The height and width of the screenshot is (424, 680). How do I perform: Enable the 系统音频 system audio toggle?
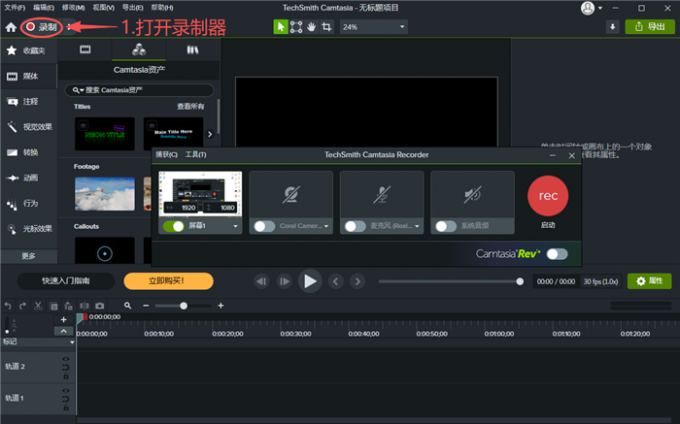click(446, 226)
